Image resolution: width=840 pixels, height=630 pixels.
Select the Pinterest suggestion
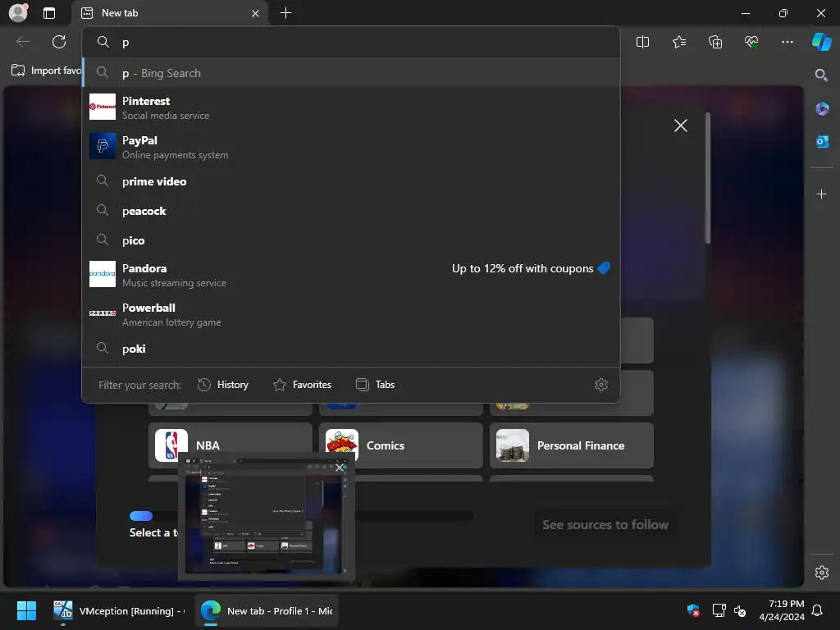click(x=351, y=107)
